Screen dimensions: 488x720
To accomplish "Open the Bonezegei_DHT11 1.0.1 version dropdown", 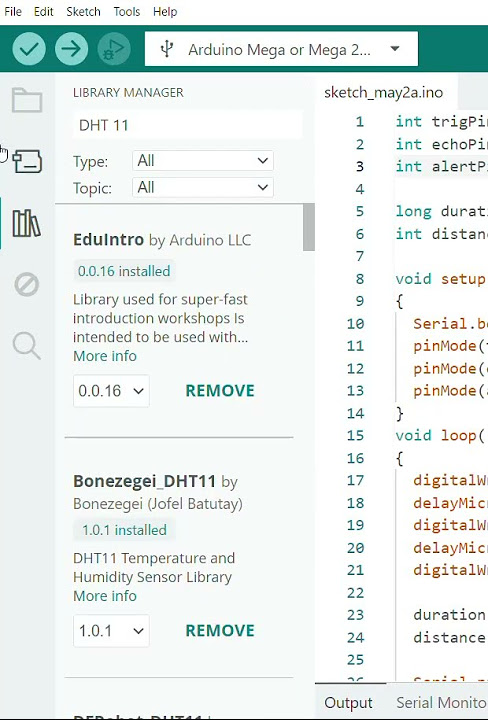I will (111, 631).
